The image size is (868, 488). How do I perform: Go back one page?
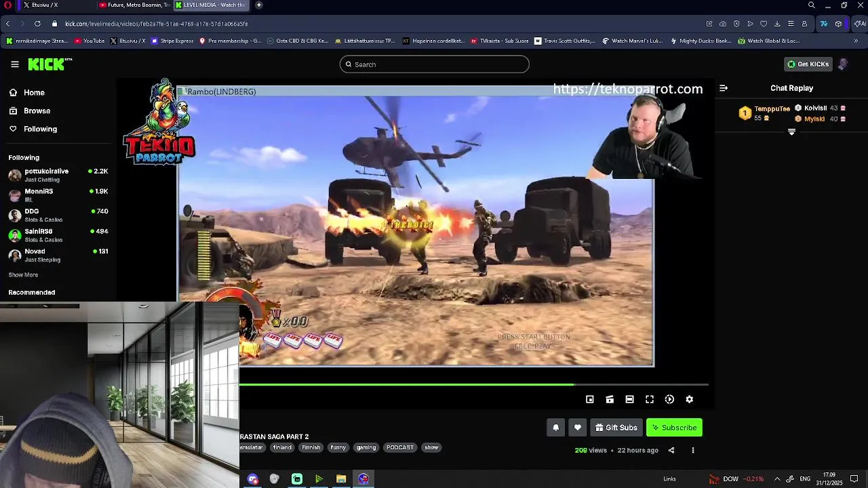[7, 24]
